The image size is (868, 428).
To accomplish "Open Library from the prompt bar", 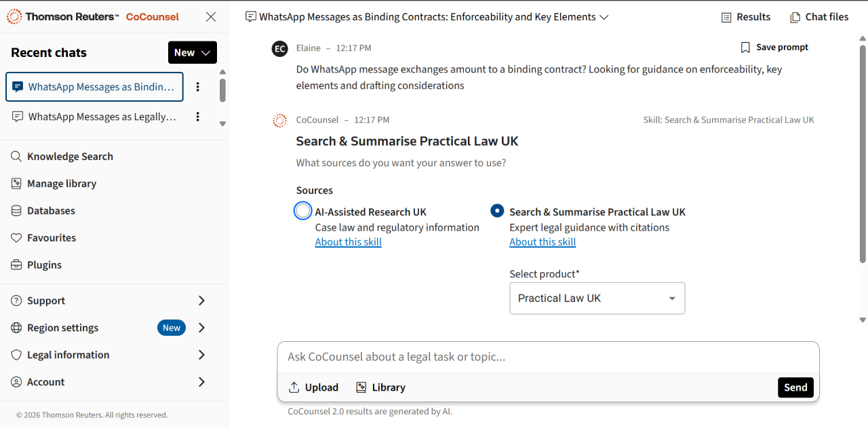I will [x=380, y=387].
